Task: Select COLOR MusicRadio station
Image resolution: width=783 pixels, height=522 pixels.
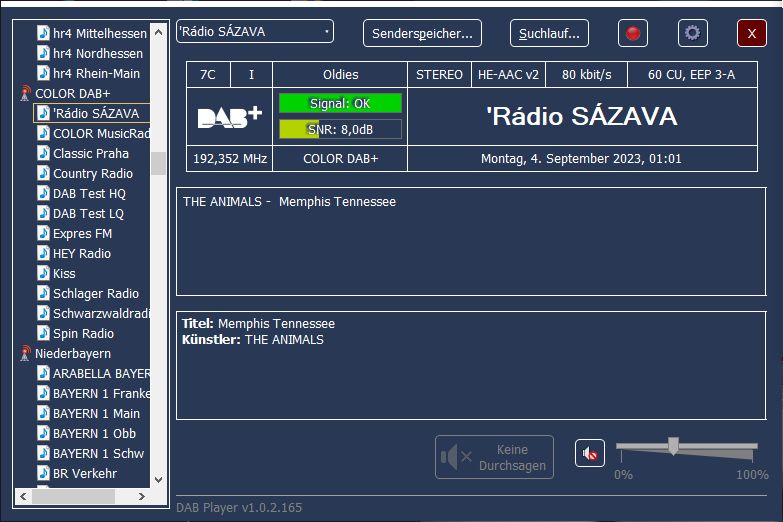Action: (x=101, y=133)
